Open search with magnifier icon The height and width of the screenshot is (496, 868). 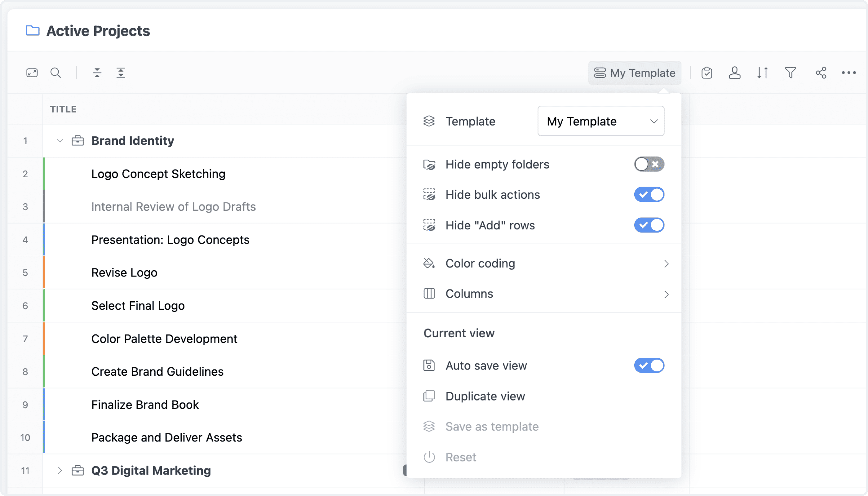pos(55,73)
